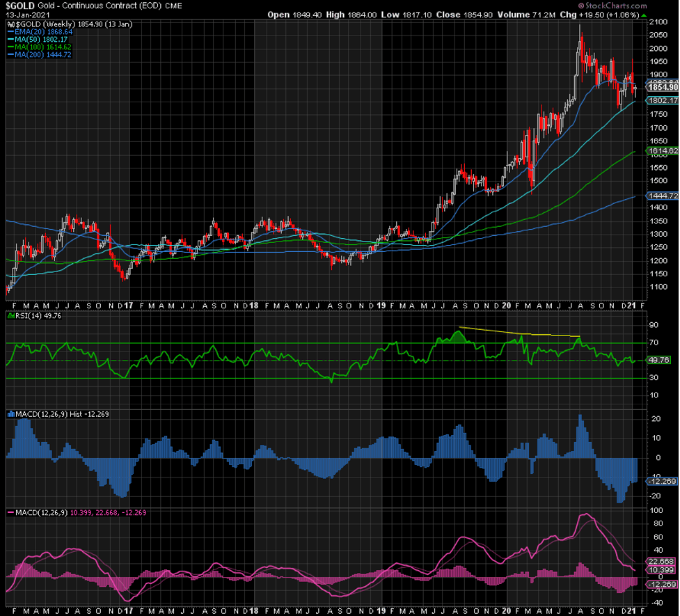This screenshot has height=616, width=680.
Task: Click the 49.76 RSI value axis label
Action: tap(657, 361)
